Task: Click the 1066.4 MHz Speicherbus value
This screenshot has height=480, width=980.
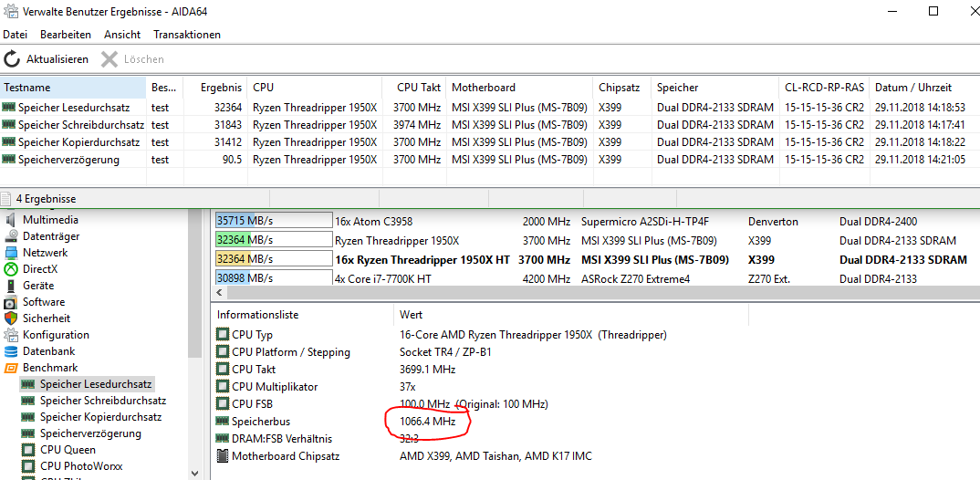Action: [428, 422]
